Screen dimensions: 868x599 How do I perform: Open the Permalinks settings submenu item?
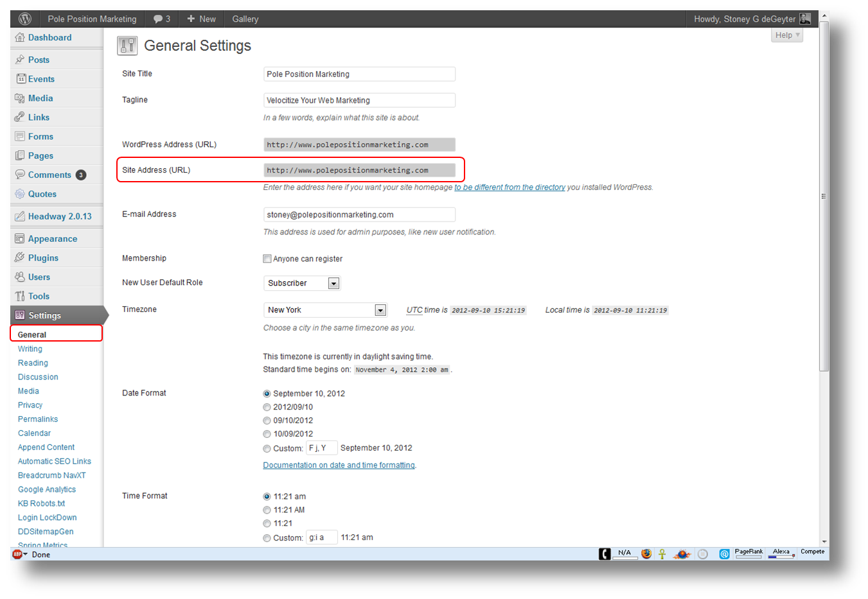(38, 419)
